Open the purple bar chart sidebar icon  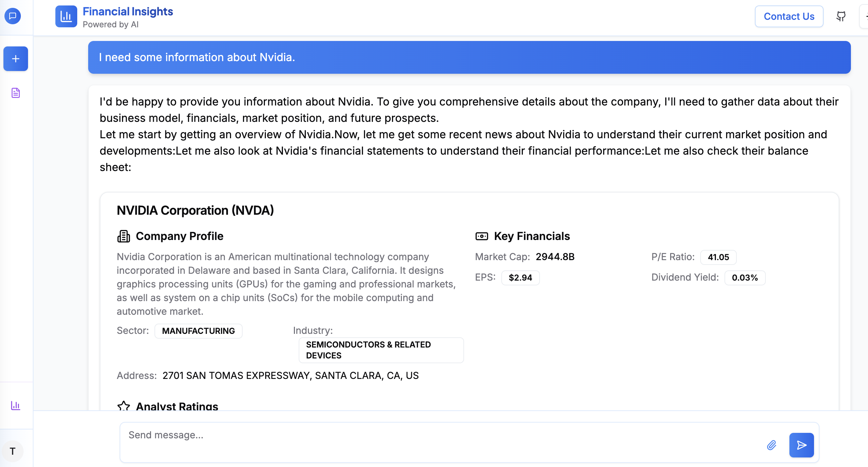tap(16, 406)
